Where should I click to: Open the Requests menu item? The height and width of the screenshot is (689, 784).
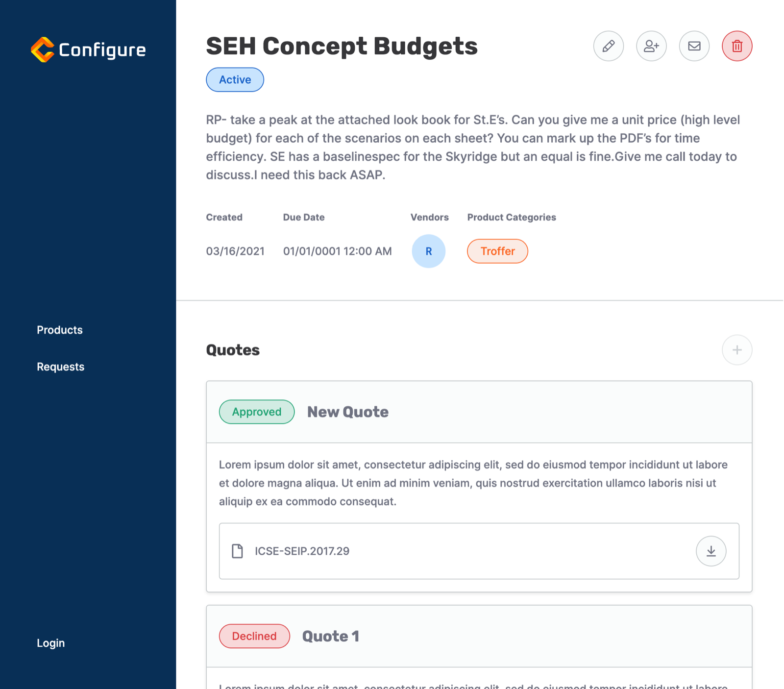(61, 367)
